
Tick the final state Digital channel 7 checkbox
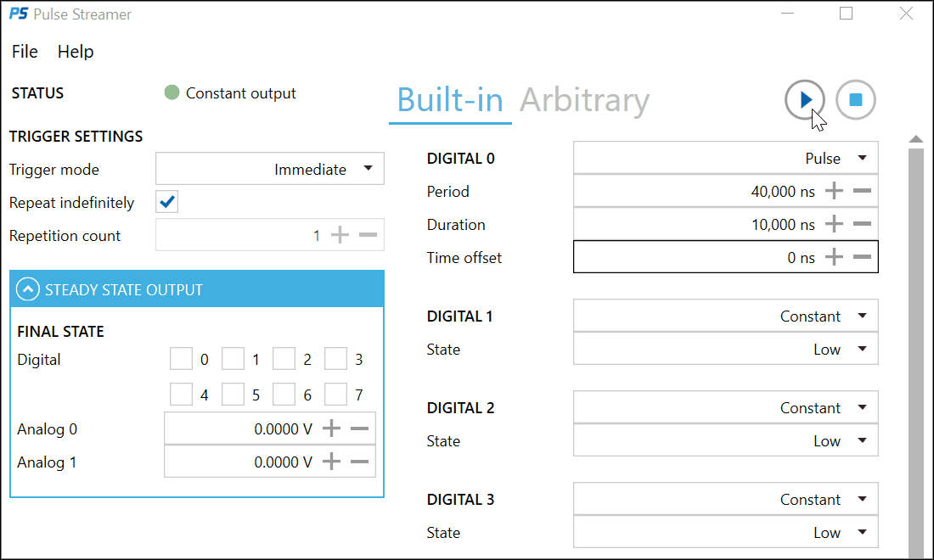[x=335, y=395]
